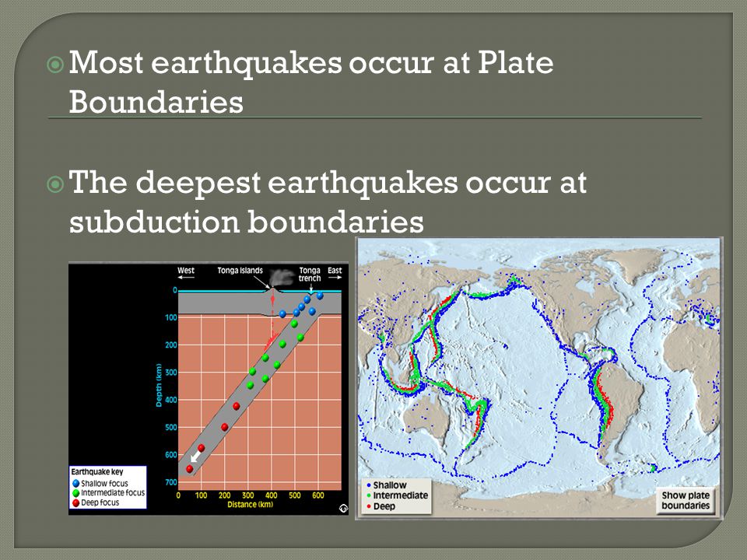Click the 'Tonga trench' label
This screenshot has width=747, height=560.
310,275
